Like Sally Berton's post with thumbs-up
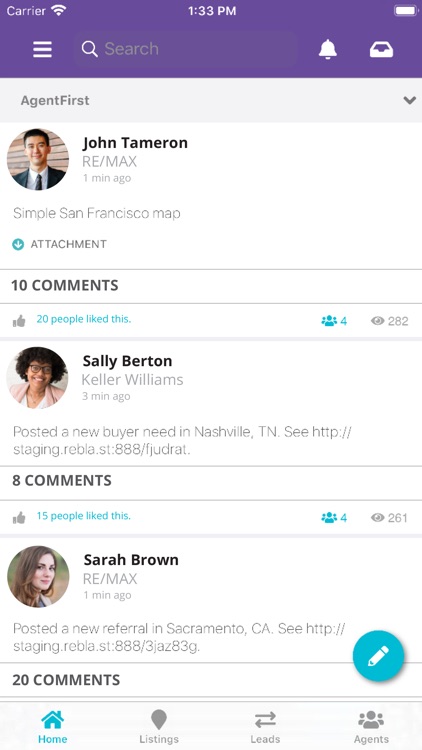Screen dimensions: 422x750 (19, 518)
